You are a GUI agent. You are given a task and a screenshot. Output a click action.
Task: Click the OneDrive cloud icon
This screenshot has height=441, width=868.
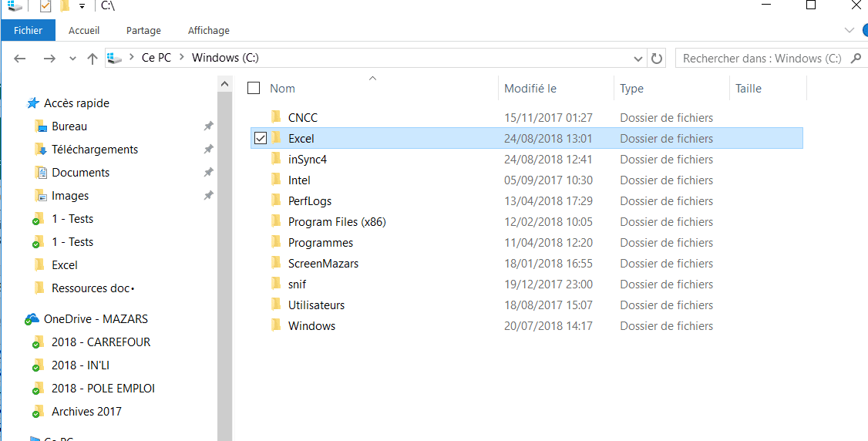pyautogui.click(x=32, y=319)
